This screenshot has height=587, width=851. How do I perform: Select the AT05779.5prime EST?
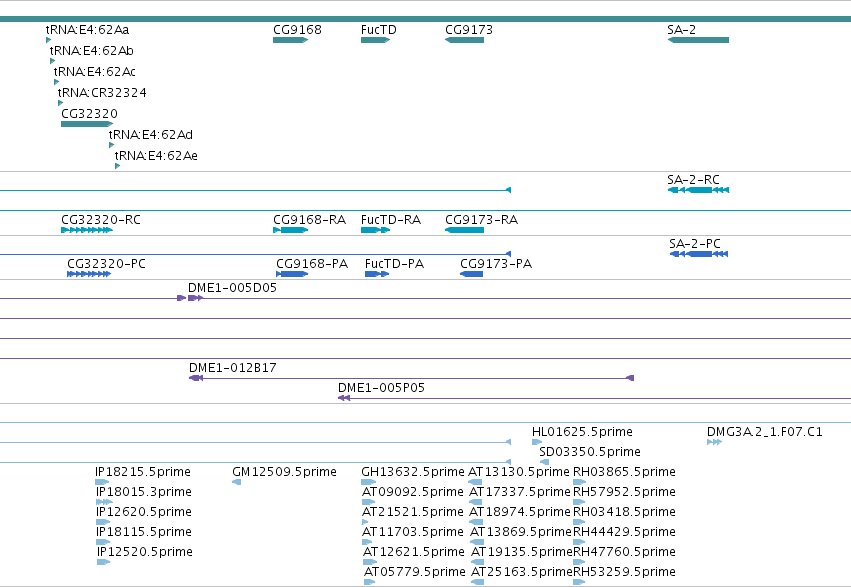coord(370,582)
